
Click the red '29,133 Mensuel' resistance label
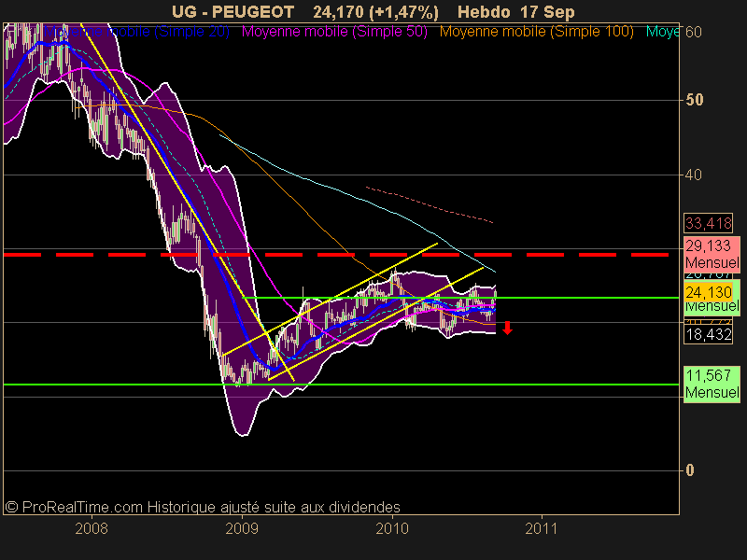(712, 254)
